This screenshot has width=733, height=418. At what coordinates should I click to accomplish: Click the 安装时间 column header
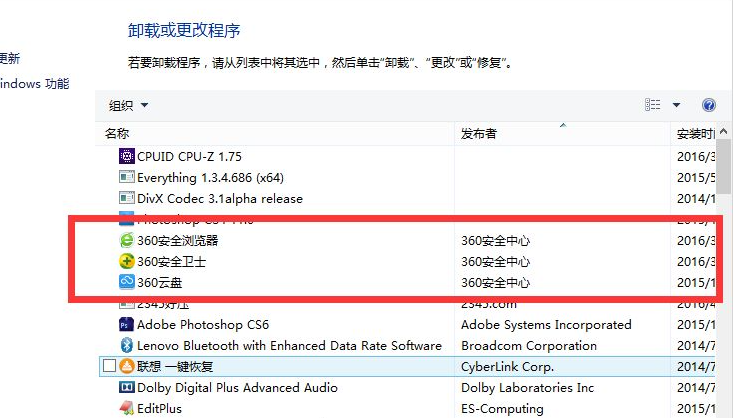[x=696, y=133]
